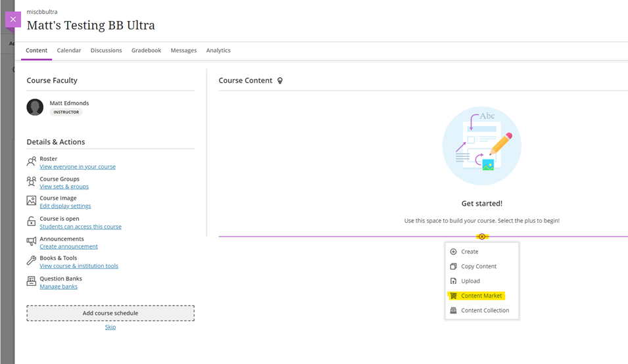
Task: Click the Announcements megaphone icon
Action: (x=32, y=241)
